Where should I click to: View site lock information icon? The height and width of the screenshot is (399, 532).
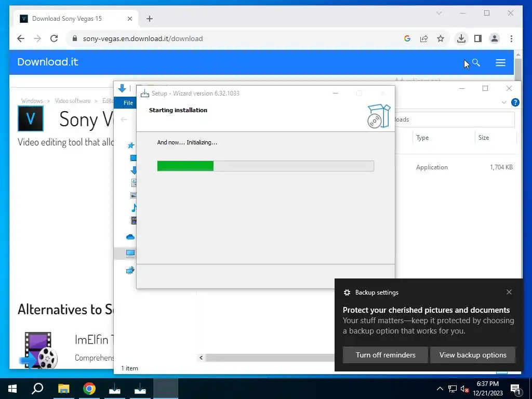(75, 38)
